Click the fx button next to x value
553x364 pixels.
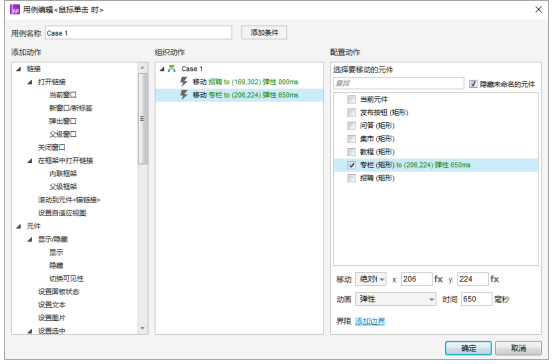click(438, 279)
